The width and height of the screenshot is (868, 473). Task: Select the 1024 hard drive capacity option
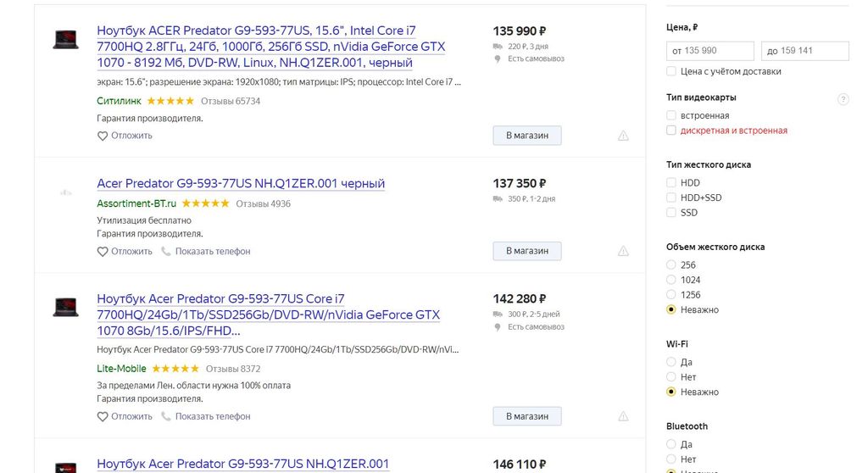point(672,280)
